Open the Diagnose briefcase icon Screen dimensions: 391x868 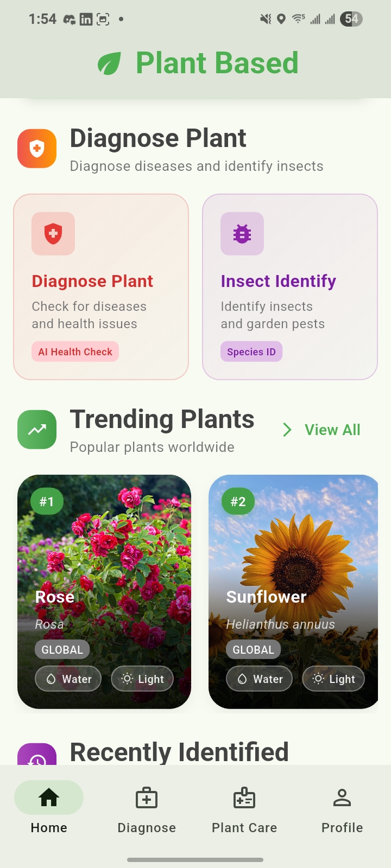(x=146, y=797)
